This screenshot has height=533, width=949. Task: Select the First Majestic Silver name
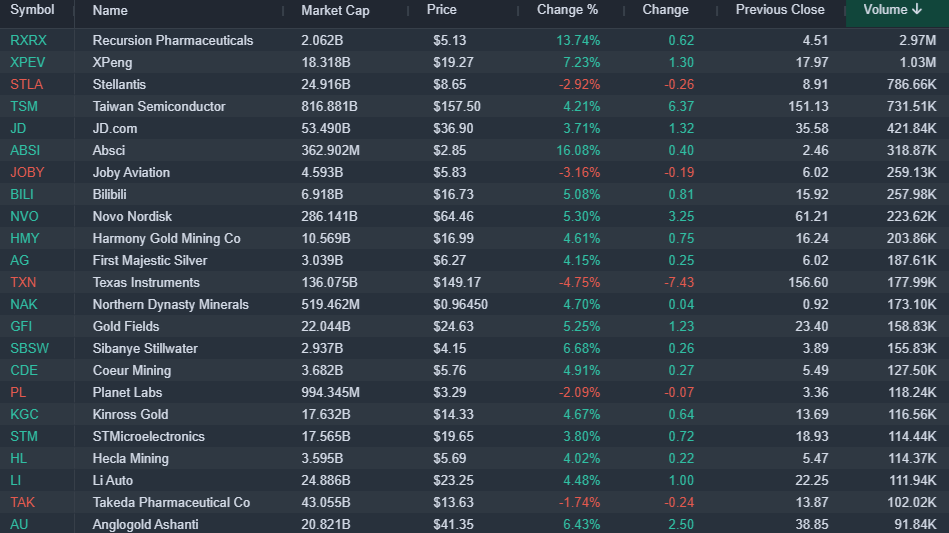(x=149, y=261)
